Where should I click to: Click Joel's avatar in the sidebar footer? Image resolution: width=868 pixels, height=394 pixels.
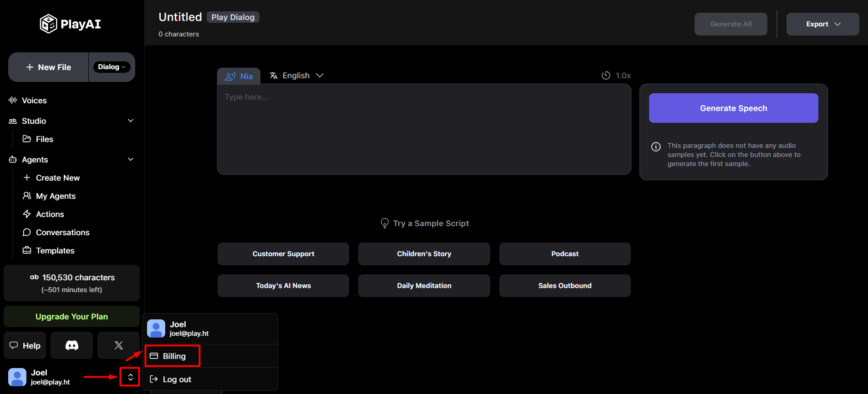tap(17, 377)
